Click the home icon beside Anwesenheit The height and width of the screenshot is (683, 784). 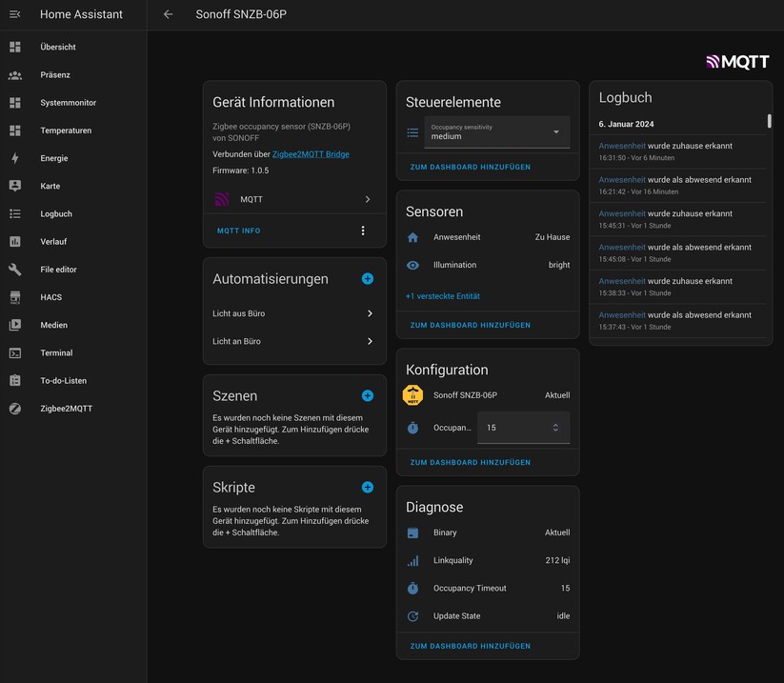(412, 236)
